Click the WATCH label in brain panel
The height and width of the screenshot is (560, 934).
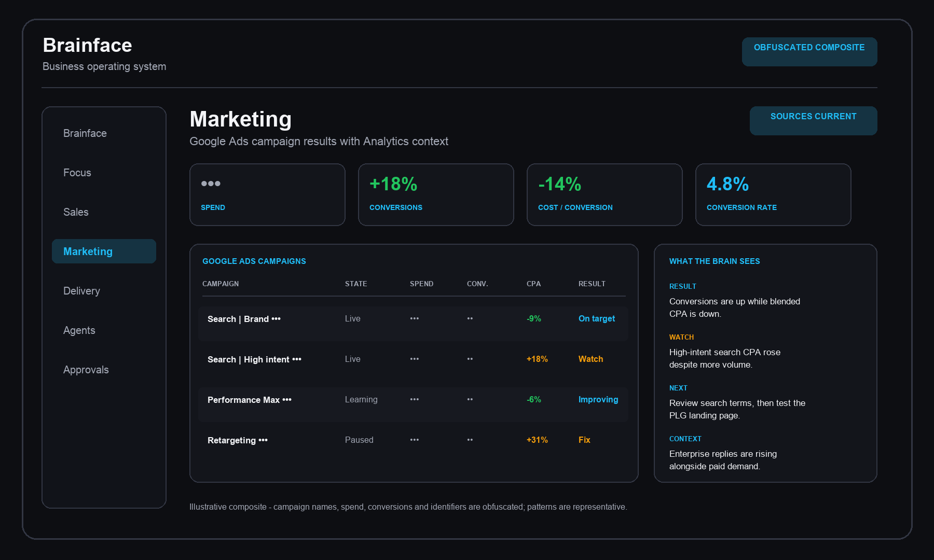(681, 337)
